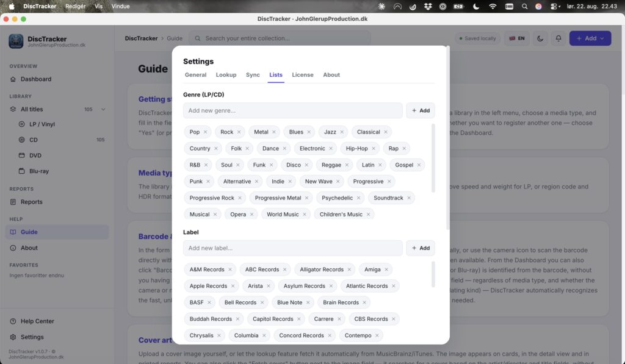The height and width of the screenshot is (364, 625).
Task: Click the label list scrollbar
Action: [x=433, y=274]
